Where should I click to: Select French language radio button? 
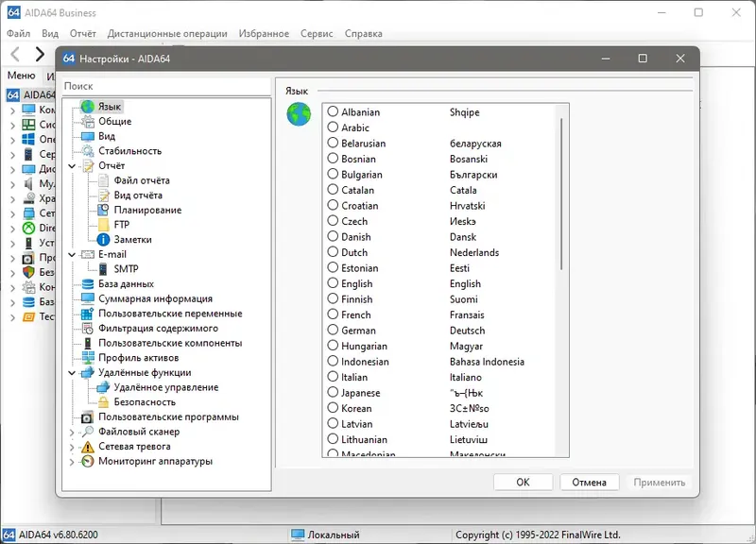[x=333, y=314]
